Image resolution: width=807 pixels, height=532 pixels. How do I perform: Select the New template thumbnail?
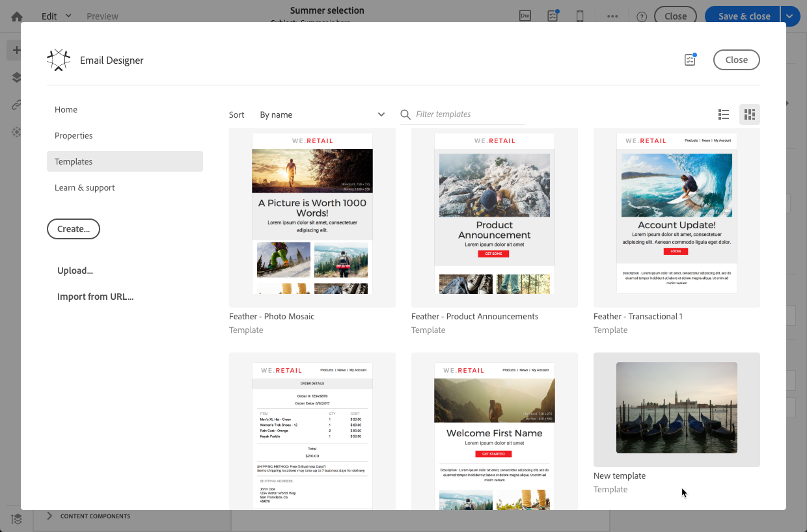click(x=677, y=409)
